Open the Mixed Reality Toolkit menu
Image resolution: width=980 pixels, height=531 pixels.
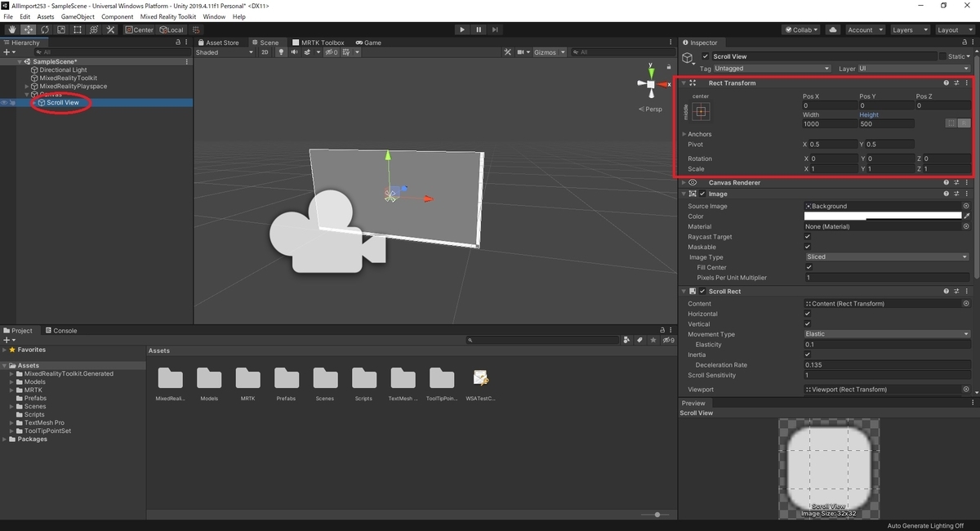pos(167,16)
